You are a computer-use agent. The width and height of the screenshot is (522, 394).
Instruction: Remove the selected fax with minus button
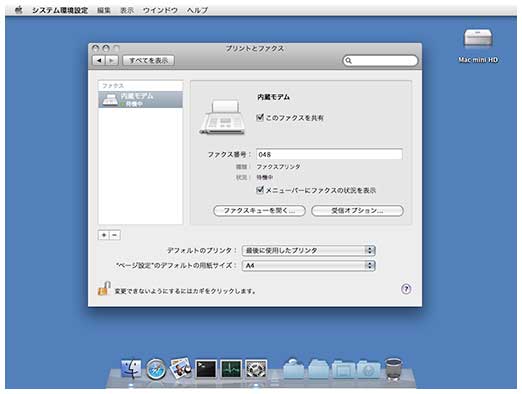click(x=115, y=235)
